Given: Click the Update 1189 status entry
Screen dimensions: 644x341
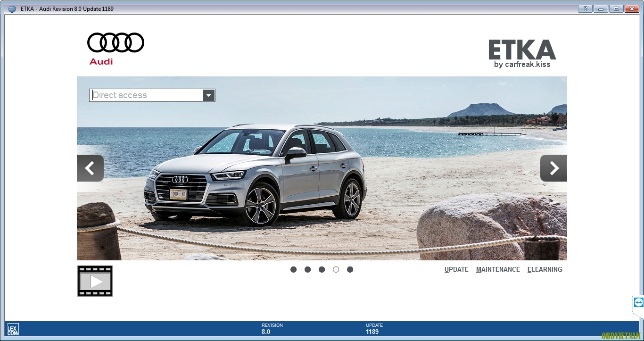Looking at the screenshot, I should tap(374, 329).
